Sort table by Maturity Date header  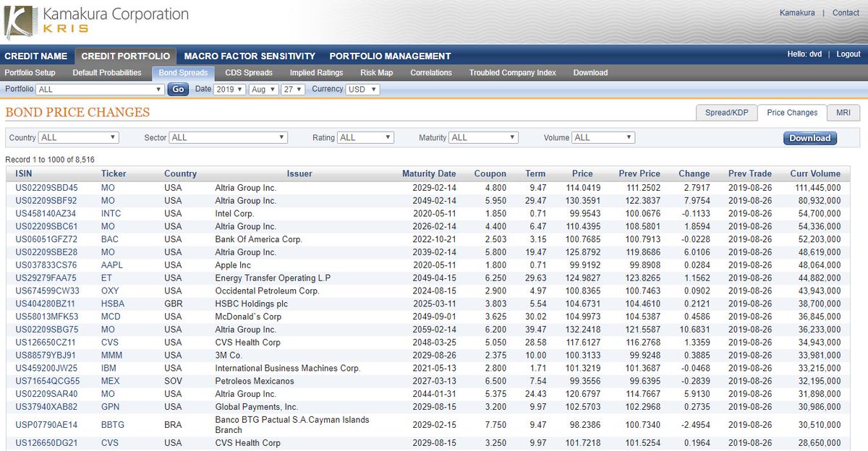[429, 173]
